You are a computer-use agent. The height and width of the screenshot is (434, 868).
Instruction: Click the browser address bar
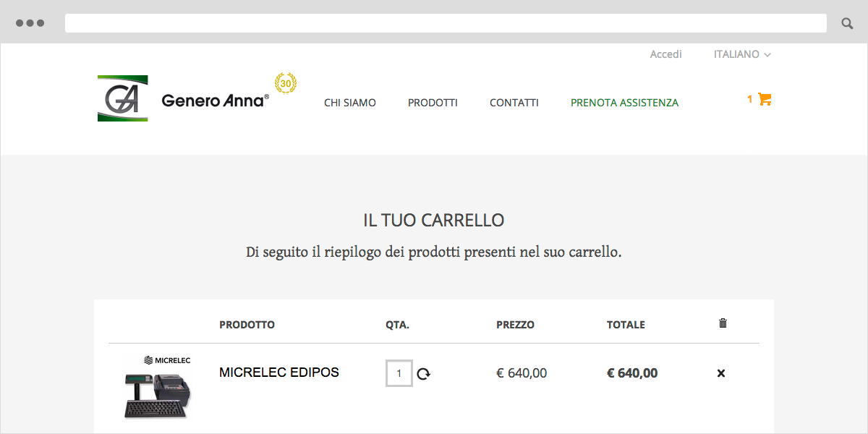446,23
